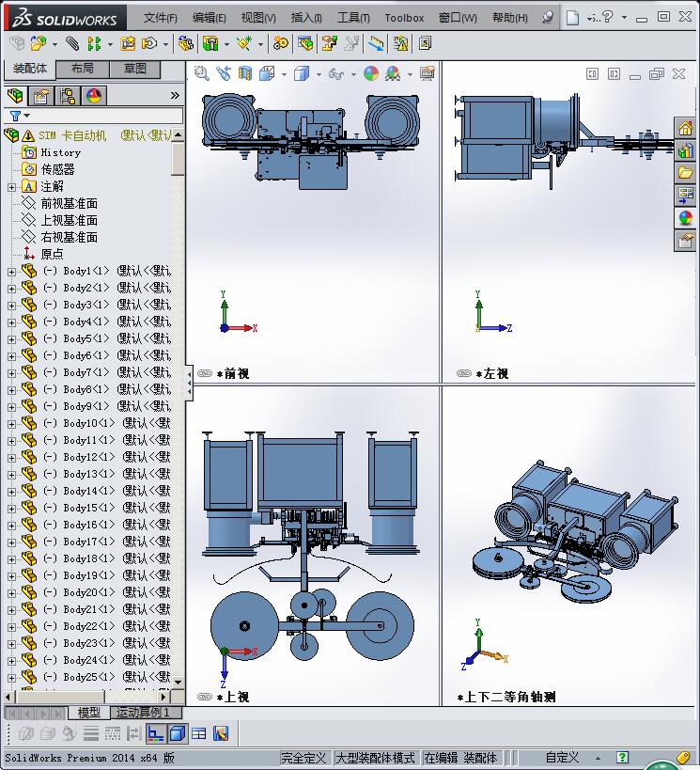
Task: Open the Reference Geometry tool
Action: pos(244,44)
